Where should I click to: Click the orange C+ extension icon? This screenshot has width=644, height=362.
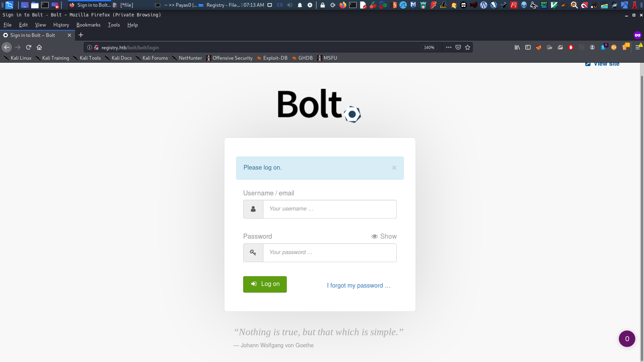point(614,47)
